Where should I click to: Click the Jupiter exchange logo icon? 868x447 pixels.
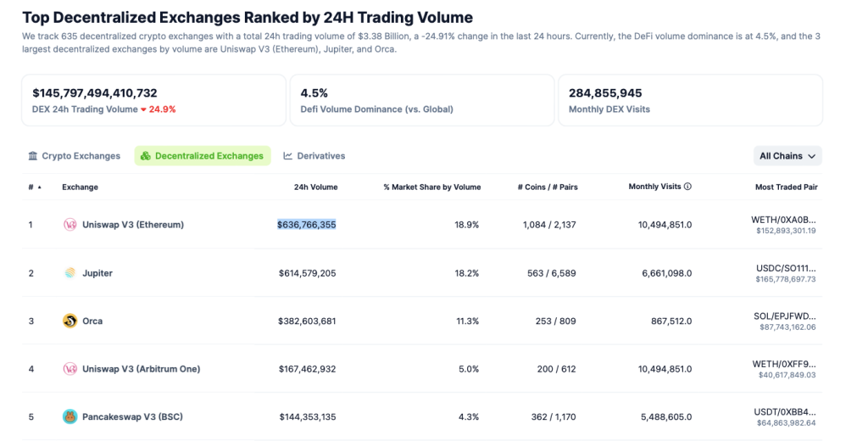point(70,273)
